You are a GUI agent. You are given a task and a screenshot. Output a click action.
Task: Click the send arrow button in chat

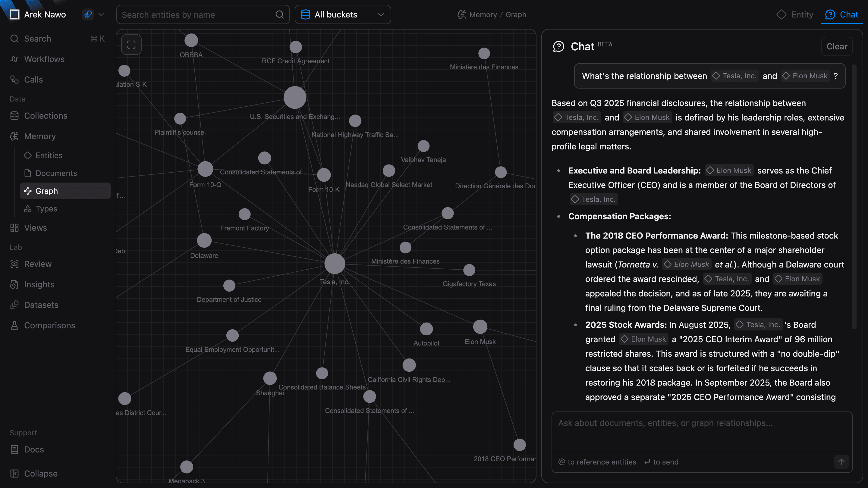841,462
